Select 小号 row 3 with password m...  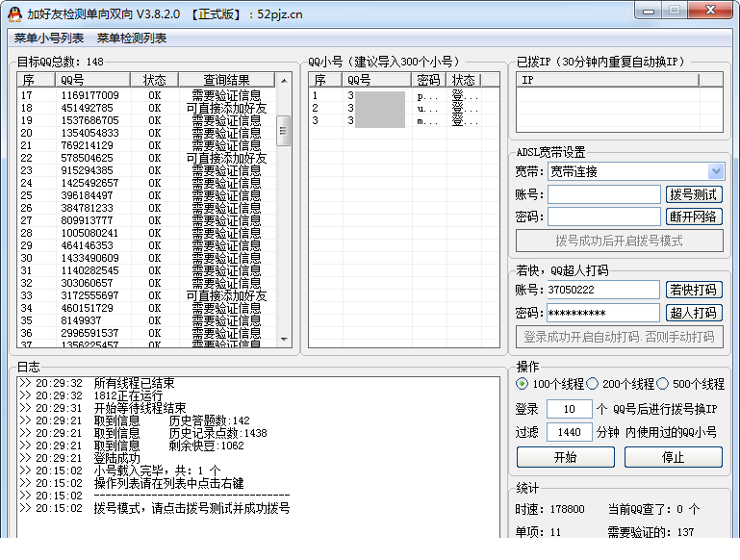pos(404,121)
